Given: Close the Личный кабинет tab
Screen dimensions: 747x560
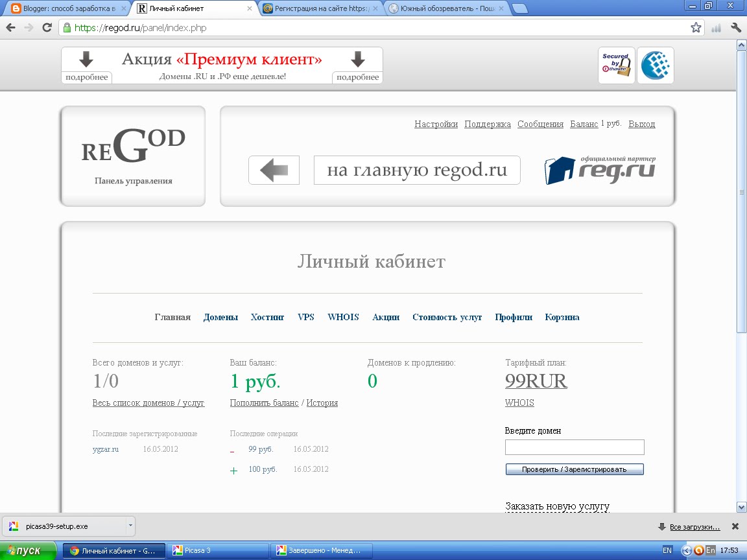Looking at the screenshot, I should click(x=250, y=8).
